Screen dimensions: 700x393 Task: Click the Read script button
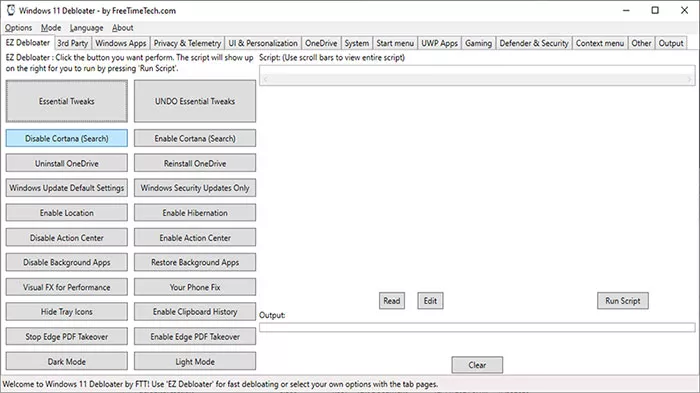click(x=392, y=301)
